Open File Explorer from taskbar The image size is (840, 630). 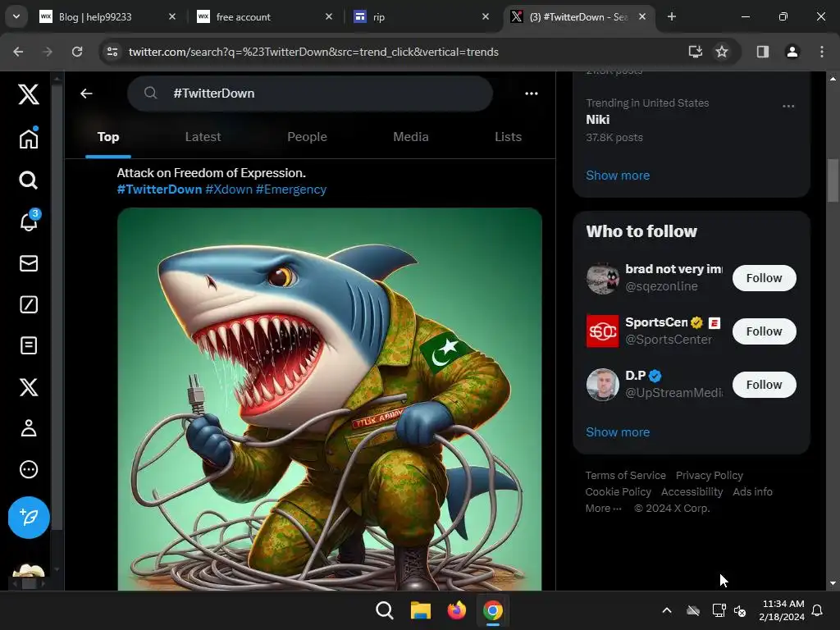click(x=421, y=610)
